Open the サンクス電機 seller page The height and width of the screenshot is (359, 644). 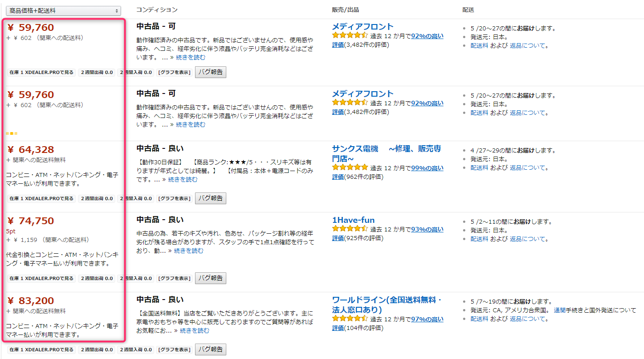[386, 153]
